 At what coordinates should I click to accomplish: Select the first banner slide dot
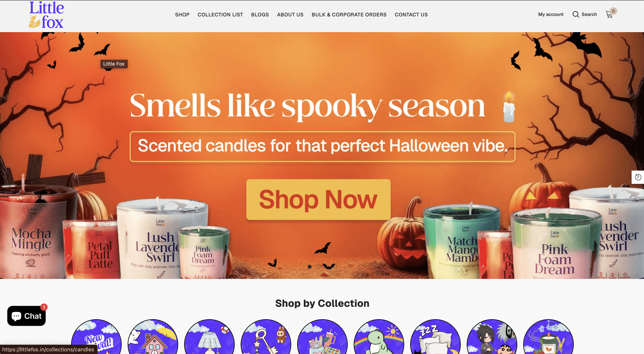click(310, 266)
